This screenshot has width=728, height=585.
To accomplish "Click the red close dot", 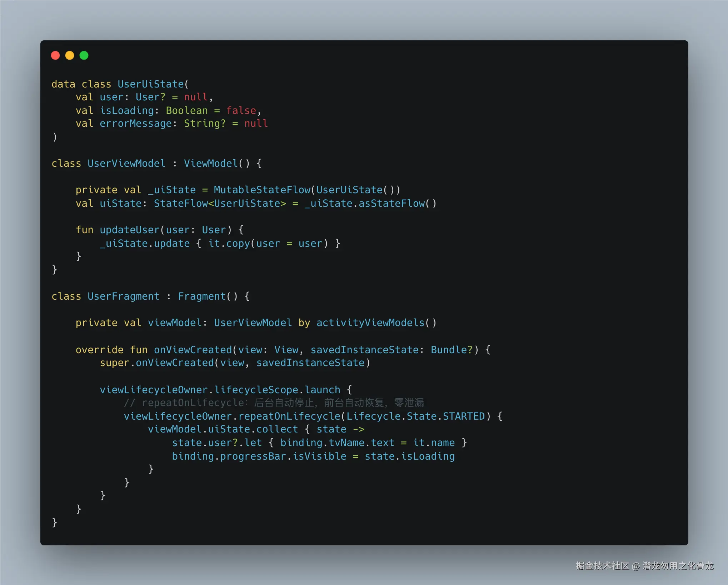I will [55, 55].
